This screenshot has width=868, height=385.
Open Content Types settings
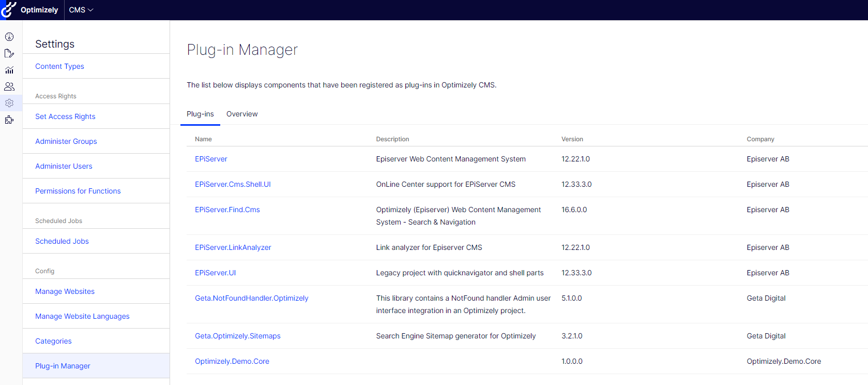[x=59, y=66]
